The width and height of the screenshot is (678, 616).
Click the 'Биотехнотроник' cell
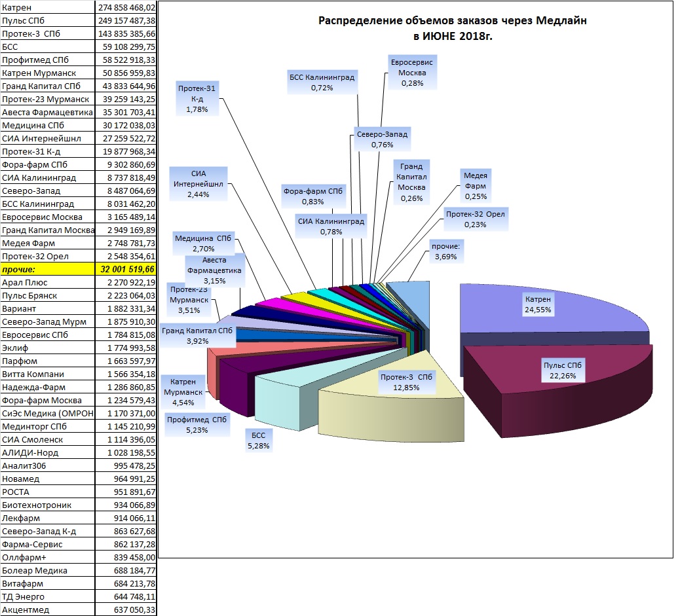pos(48,505)
